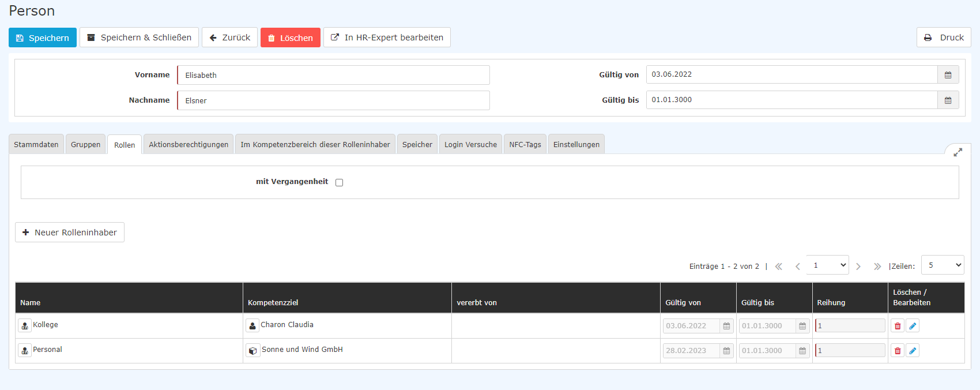
Task: Click Speichern & Schließen
Action: 139,37
